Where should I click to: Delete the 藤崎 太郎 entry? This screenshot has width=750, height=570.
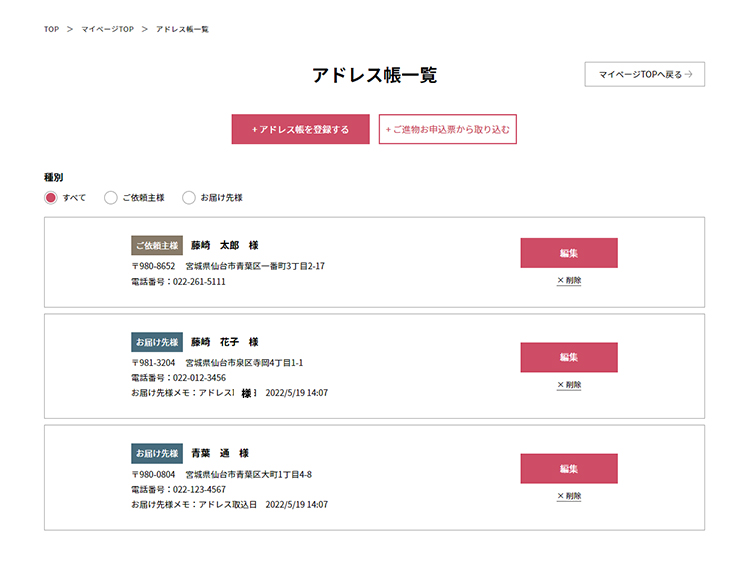coord(568,281)
